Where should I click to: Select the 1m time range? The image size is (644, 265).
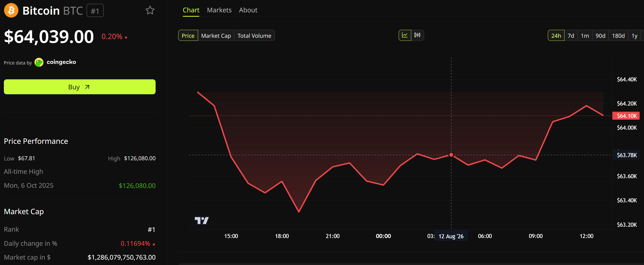585,36
